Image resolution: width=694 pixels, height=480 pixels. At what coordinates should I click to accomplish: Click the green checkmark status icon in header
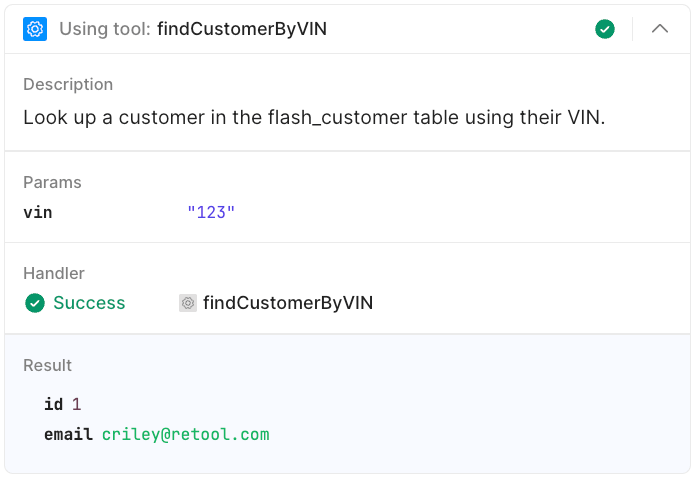(605, 29)
